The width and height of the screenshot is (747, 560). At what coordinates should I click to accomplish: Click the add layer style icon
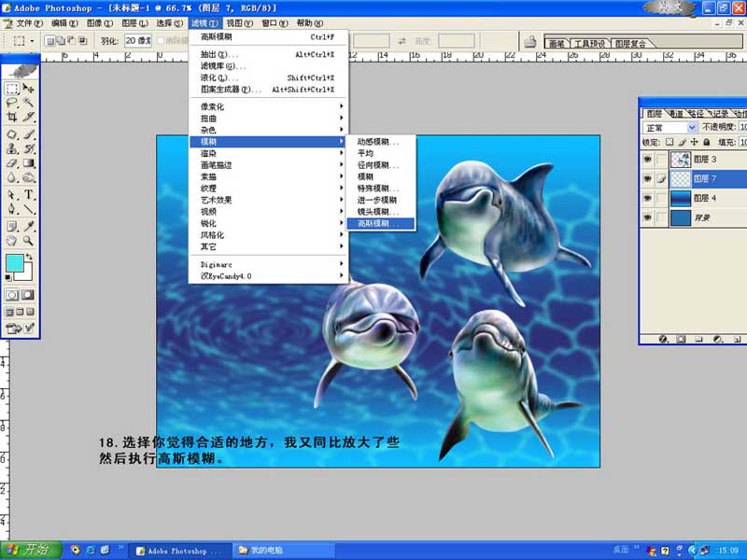pyautogui.click(x=663, y=339)
